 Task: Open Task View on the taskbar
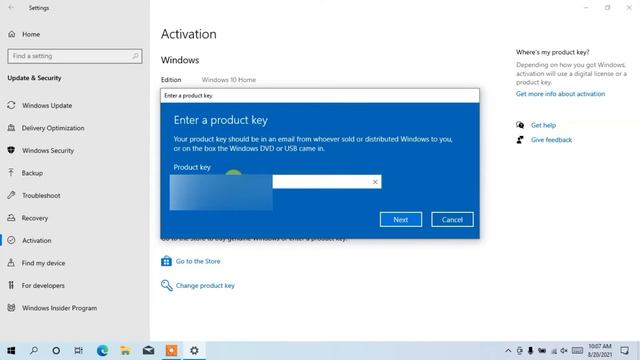point(79,350)
